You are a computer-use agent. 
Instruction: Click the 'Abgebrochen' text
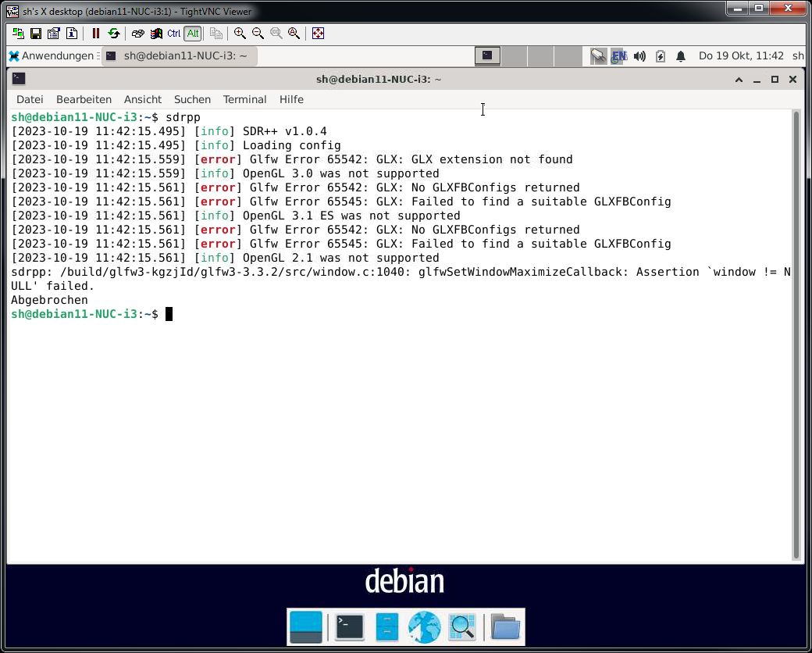pyautogui.click(x=50, y=300)
